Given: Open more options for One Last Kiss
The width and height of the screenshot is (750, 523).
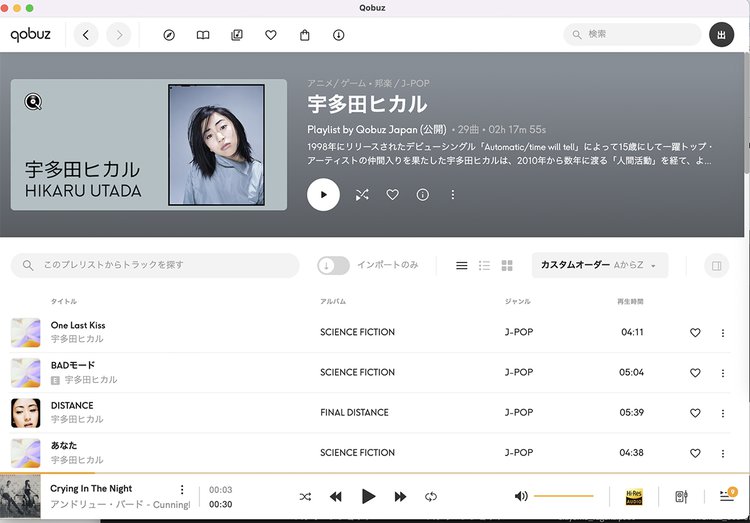Looking at the screenshot, I should pos(723,333).
